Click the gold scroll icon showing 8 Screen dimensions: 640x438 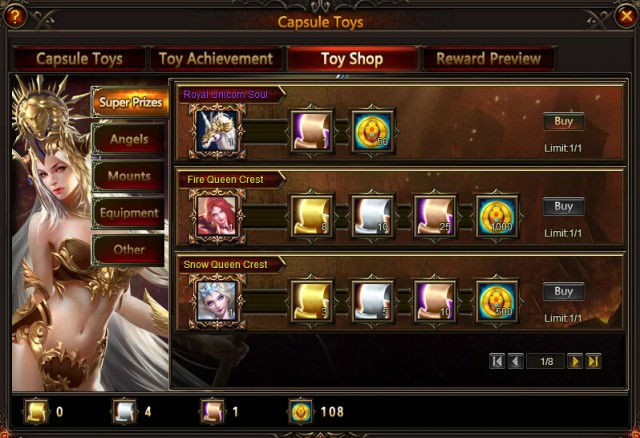pyautogui.click(x=311, y=216)
